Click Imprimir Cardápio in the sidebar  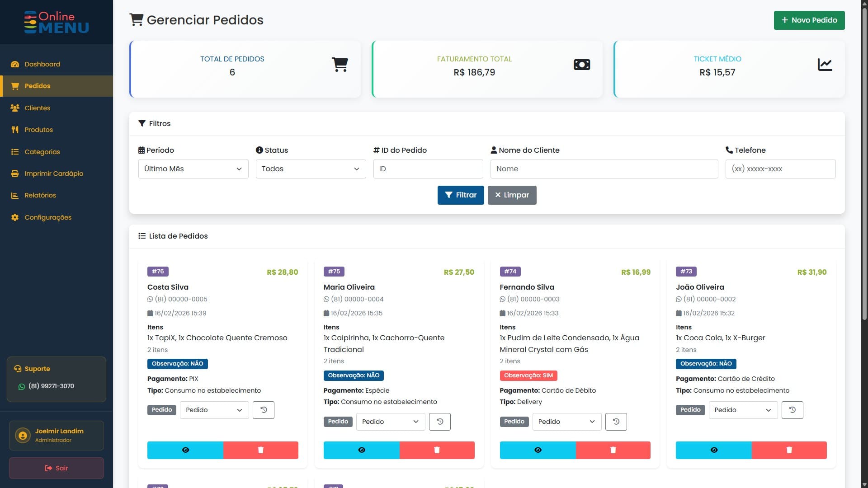53,174
